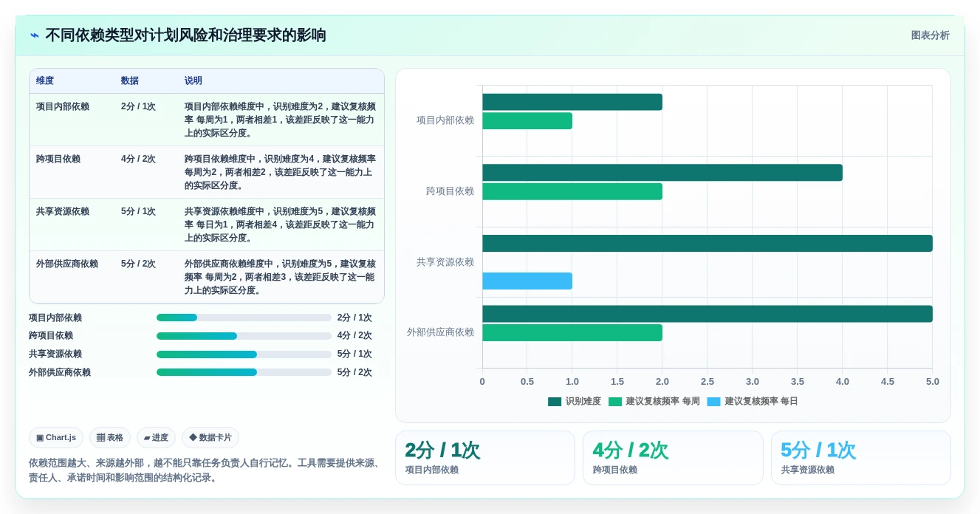The image size is (980, 514).
Task: Click the light blue 每日 legend swatch
Action: [x=714, y=402]
